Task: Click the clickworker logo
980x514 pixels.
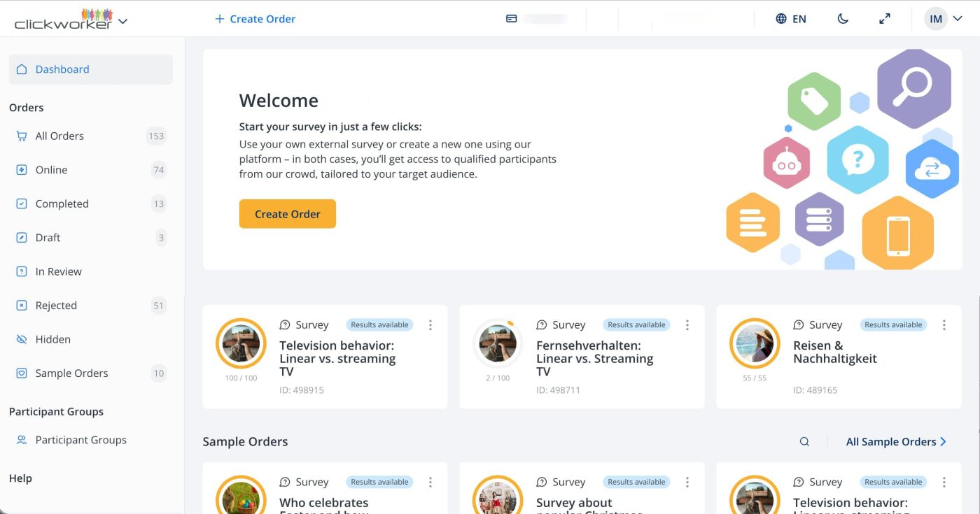Action: pos(63,19)
